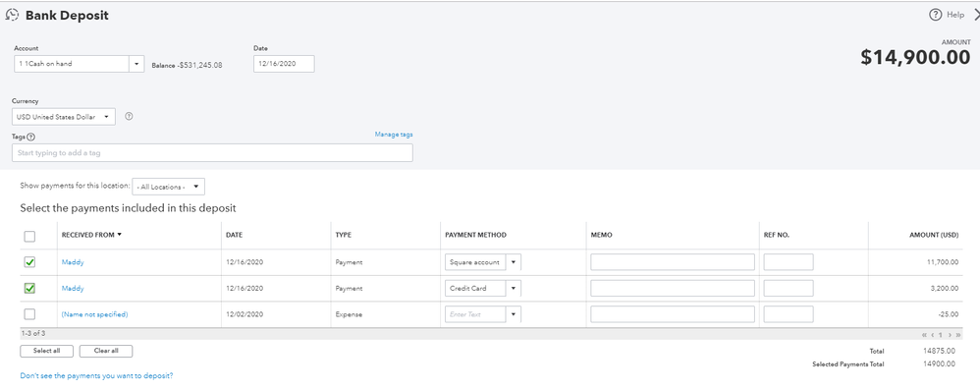Screen dimensions: 980x389
Task: Go to previous page of payments list
Action: (x=933, y=335)
